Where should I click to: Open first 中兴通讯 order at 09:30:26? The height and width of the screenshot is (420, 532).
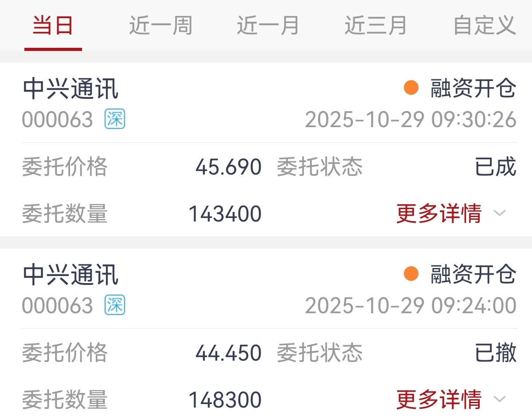click(71, 89)
